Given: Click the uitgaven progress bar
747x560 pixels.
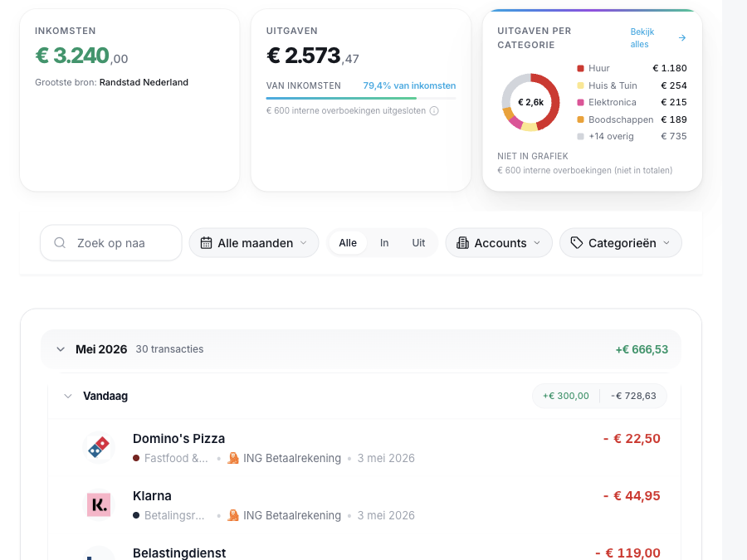Looking at the screenshot, I should [x=361, y=98].
